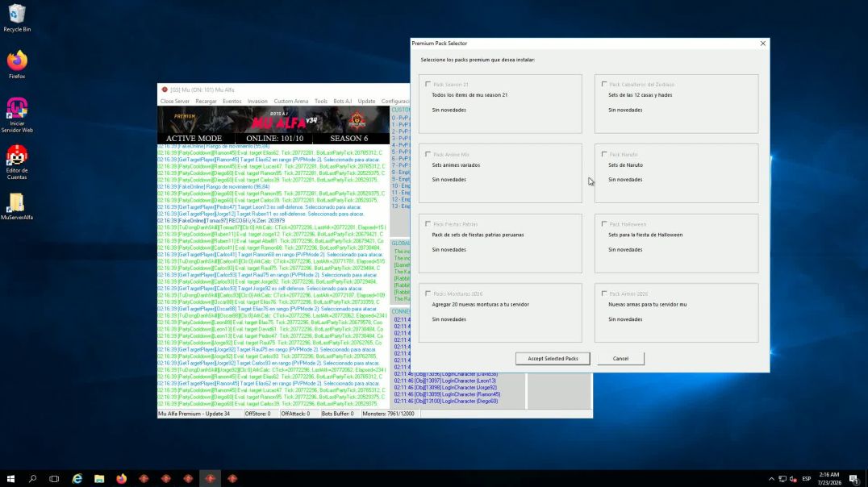
Task: Open the Firefox desktop shortcut
Action: click(17, 65)
